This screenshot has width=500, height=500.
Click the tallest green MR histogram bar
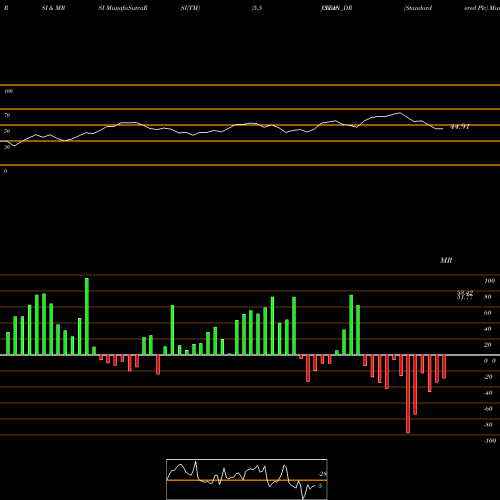coord(87,316)
